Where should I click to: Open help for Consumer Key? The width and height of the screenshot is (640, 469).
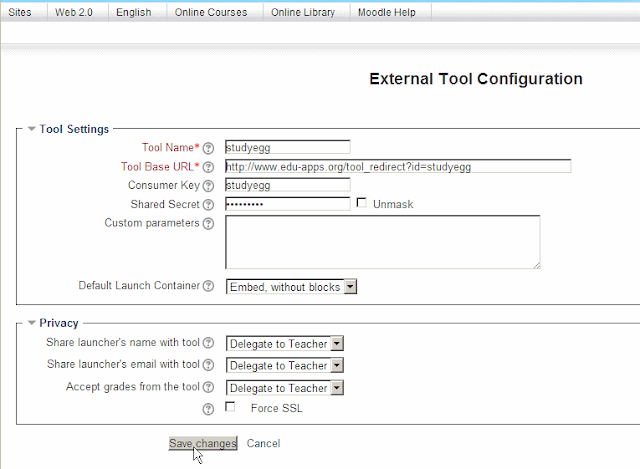tap(208, 186)
